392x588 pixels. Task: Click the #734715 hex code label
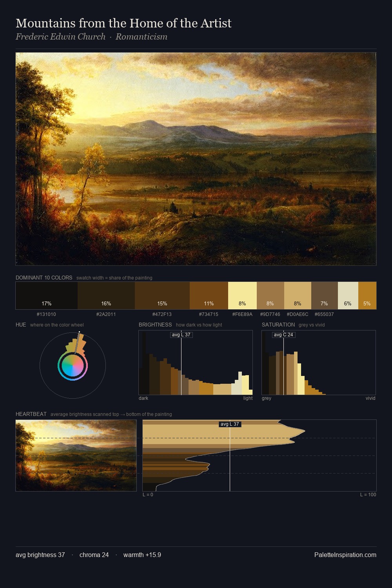pos(209,314)
